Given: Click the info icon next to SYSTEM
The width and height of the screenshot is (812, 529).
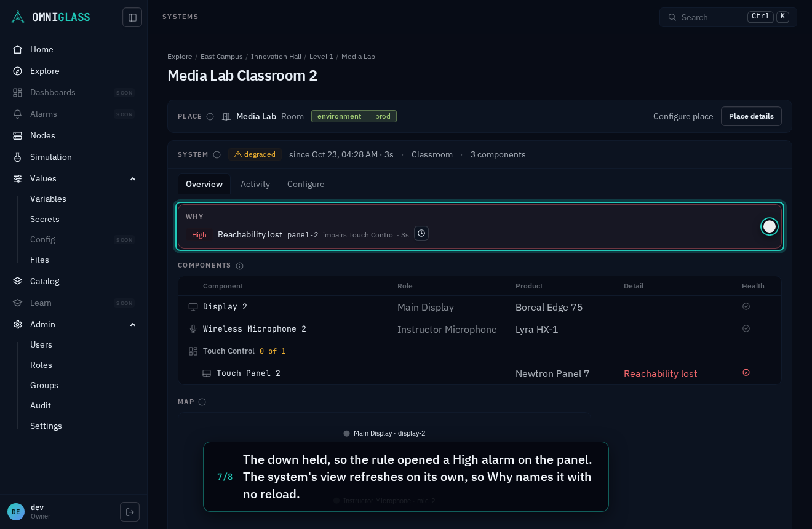Looking at the screenshot, I should click(x=217, y=154).
